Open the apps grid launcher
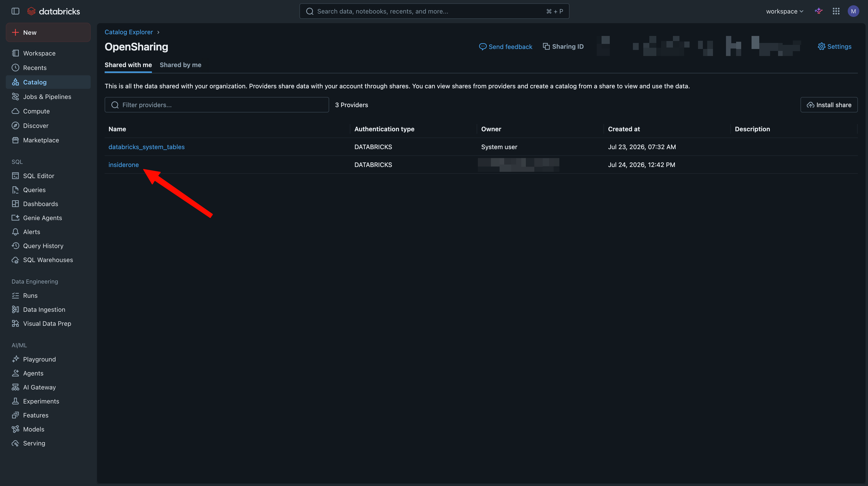868x486 pixels. coord(836,11)
